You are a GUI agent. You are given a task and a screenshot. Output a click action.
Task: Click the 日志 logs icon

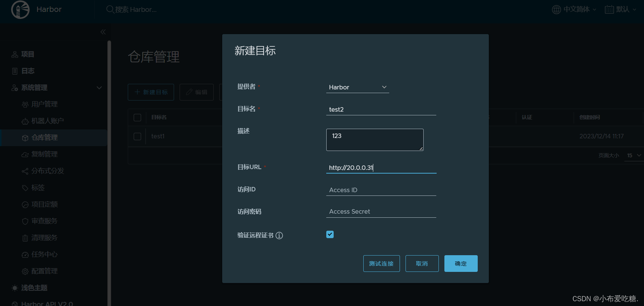[x=15, y=71]
